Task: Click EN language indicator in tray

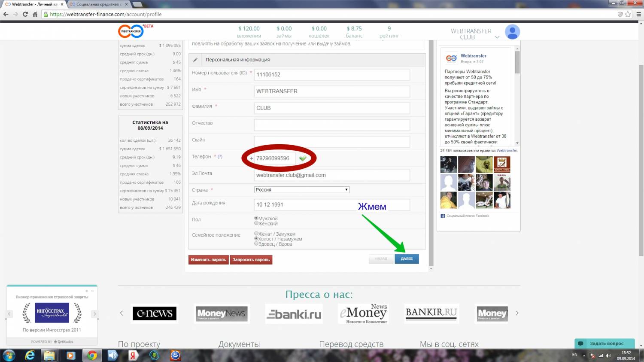Action: point(574,355)
